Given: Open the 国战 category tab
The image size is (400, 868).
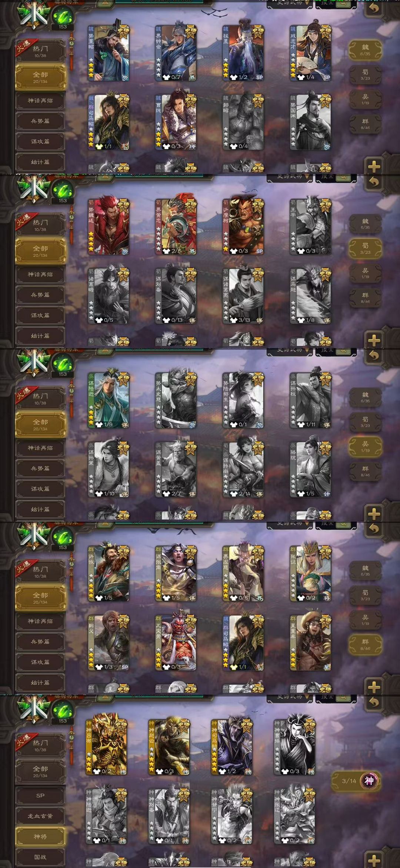Looking at the screenshot, I should coord(40,857).
